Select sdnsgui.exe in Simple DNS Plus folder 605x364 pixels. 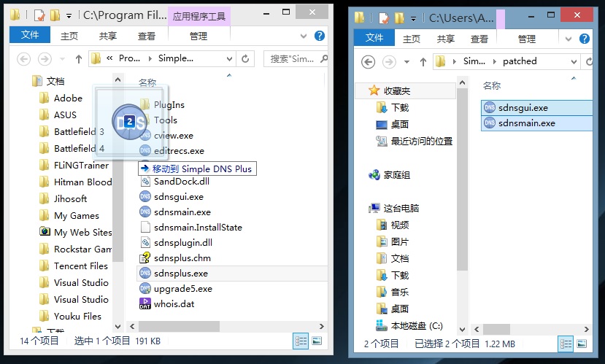click(172, 197)
